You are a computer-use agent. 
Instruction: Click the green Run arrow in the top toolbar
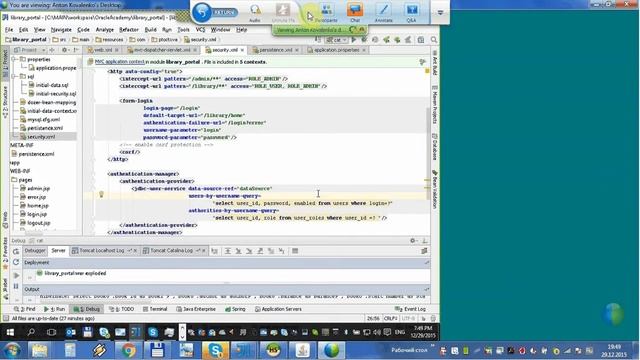354,40
